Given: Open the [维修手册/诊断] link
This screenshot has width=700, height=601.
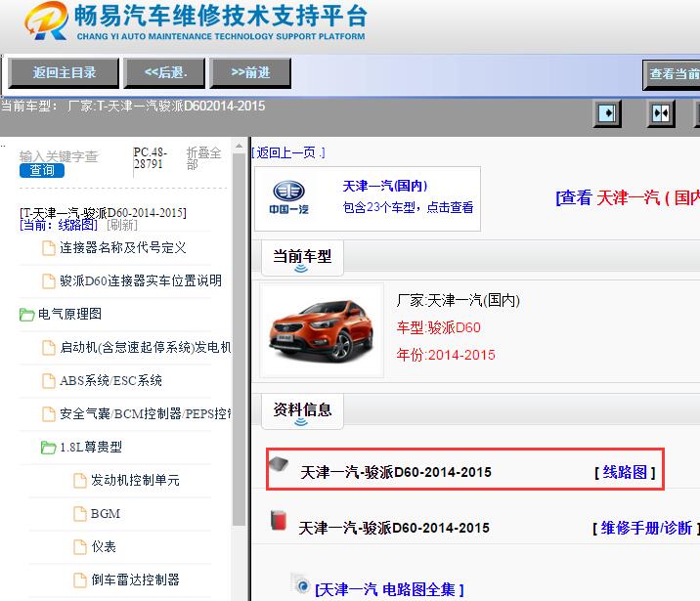Looking at the screenshot, I should (x=646, y=528).
